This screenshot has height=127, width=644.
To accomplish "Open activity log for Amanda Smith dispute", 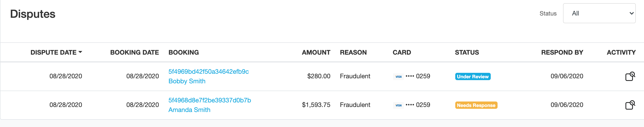I will pyautogui.click(x=630, y=105).
